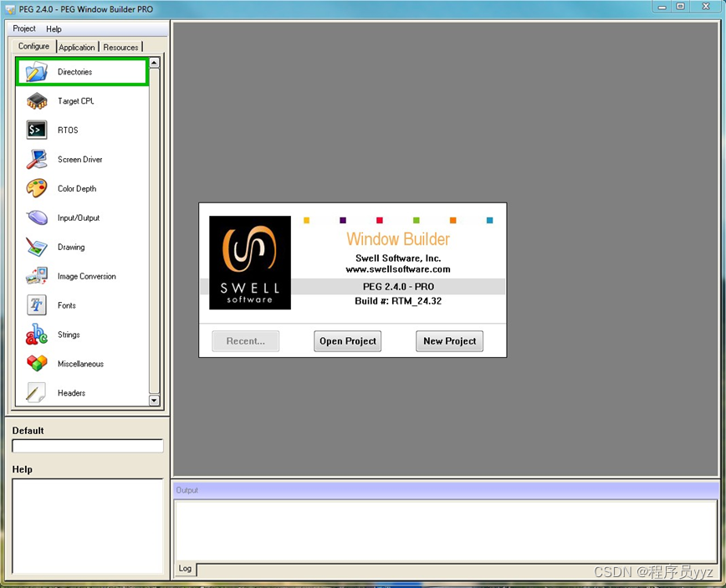Select the RTOS label

(x=68, y=130)
